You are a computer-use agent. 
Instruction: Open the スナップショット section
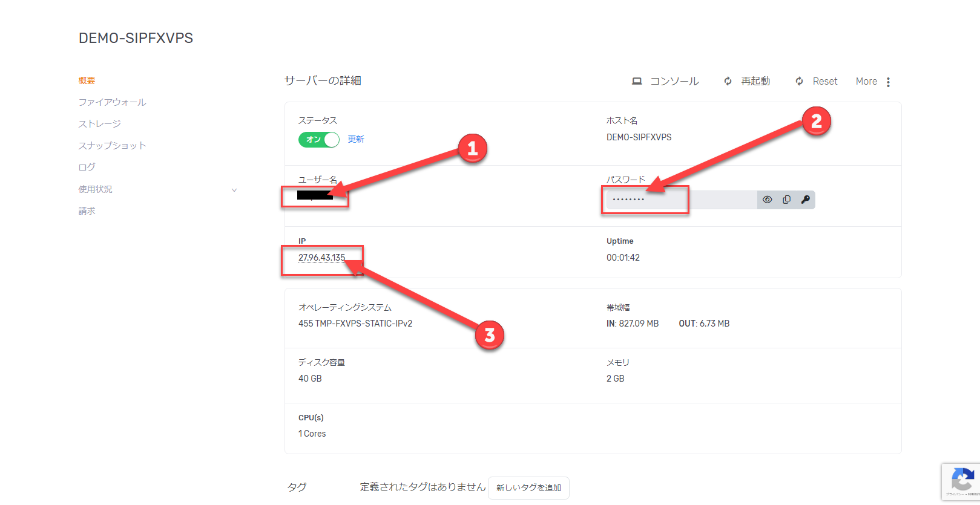click(x=112, y=146)
